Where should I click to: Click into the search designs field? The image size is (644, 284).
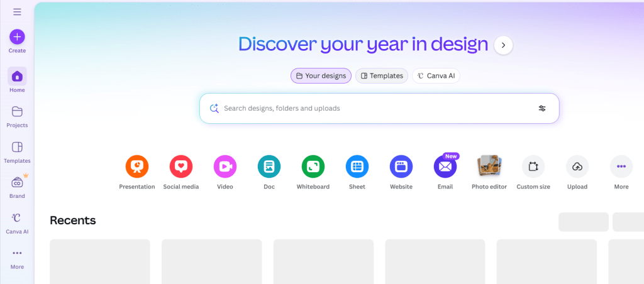[378, 108]
